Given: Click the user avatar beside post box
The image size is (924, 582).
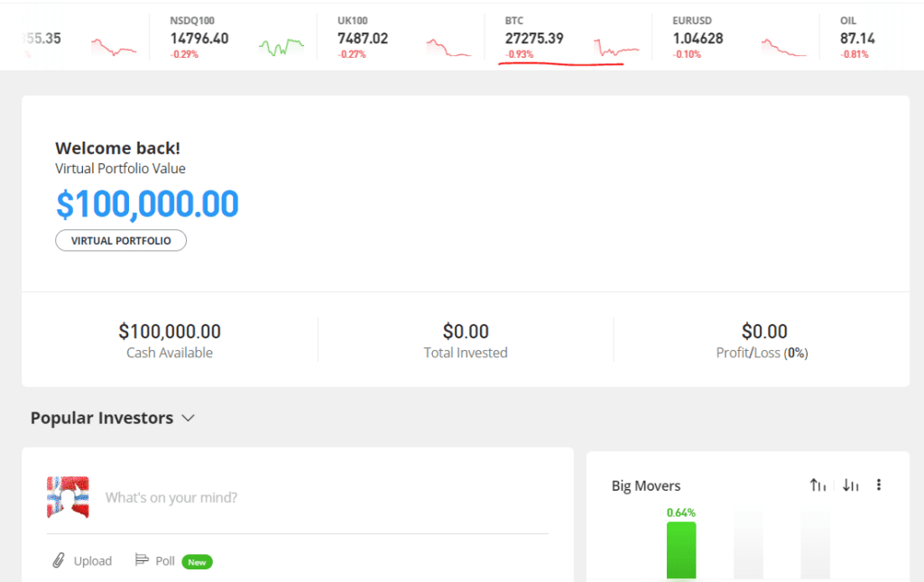Looking at the screenshot, I should 69,497.
